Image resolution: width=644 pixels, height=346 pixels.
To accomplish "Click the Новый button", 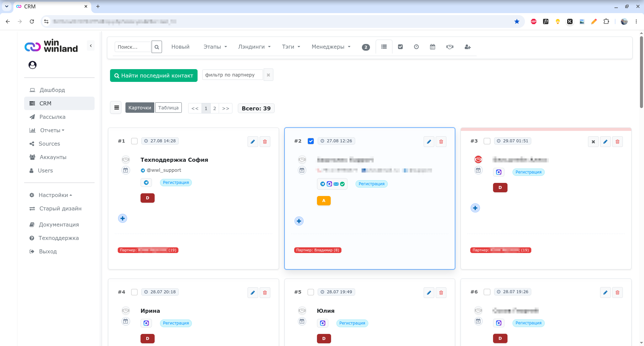I will pyautogui.click(x=180, y=47).
